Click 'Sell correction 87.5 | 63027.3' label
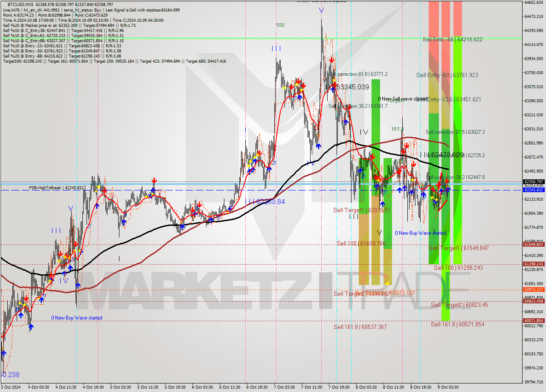The width and height of the screenshot is (546, 392). (x=455, y=132)
